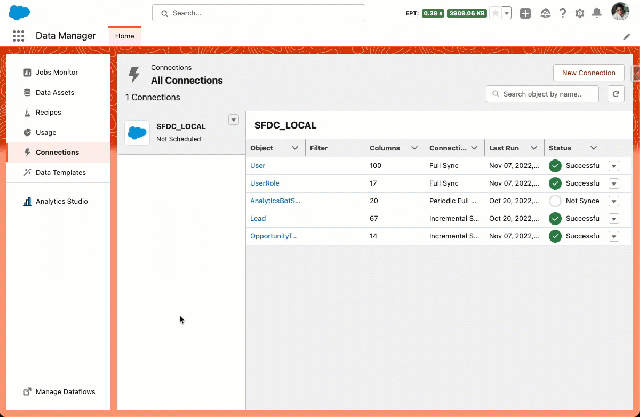This screenshot has height=417, width=640.
Task: Click the EPT time badge
Action: click(x=433, y=13)
